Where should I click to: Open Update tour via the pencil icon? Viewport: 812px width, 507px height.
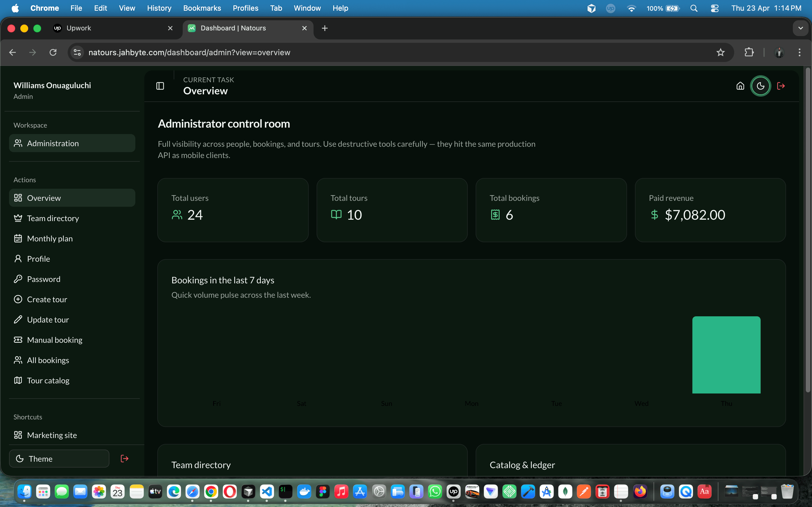18,319
